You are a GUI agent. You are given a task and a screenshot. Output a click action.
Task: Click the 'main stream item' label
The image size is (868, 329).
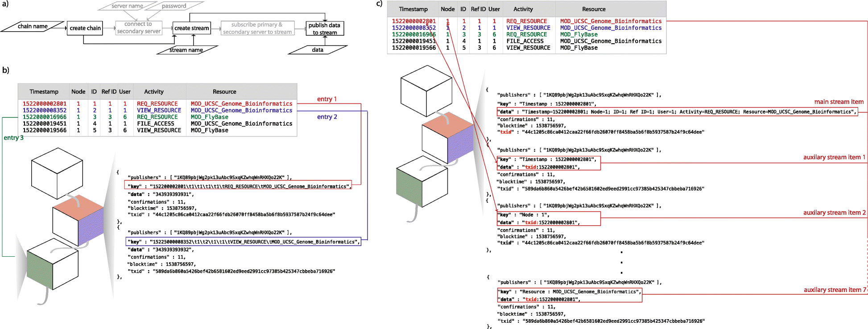839,102
